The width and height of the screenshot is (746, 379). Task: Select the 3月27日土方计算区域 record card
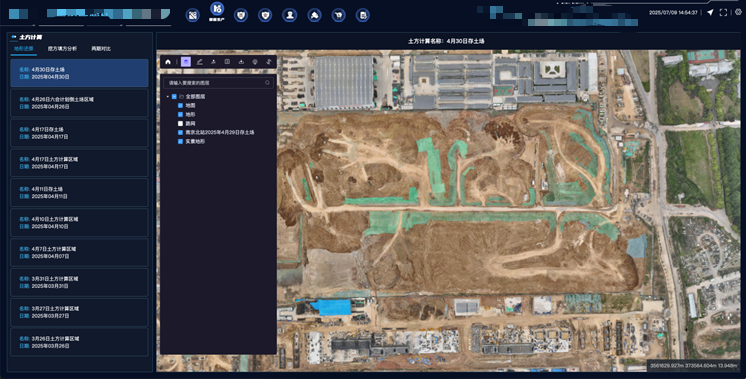coord(79,312)
